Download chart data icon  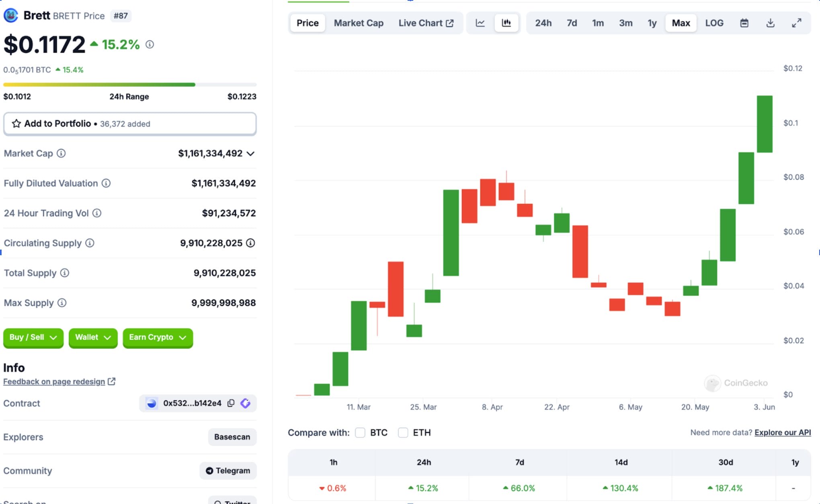(770, 23)
